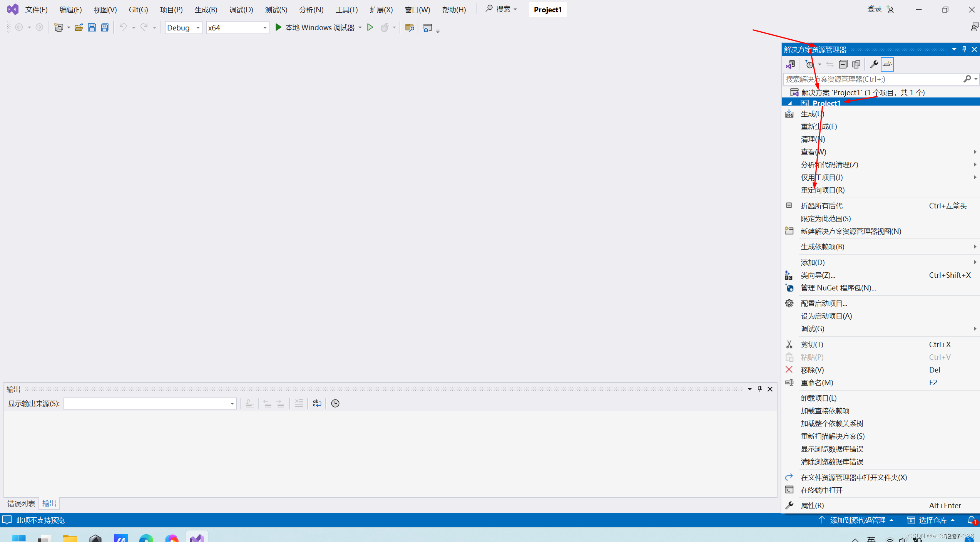
Task: Open pending changes filter clock icon
Action: tap(809, 64)
